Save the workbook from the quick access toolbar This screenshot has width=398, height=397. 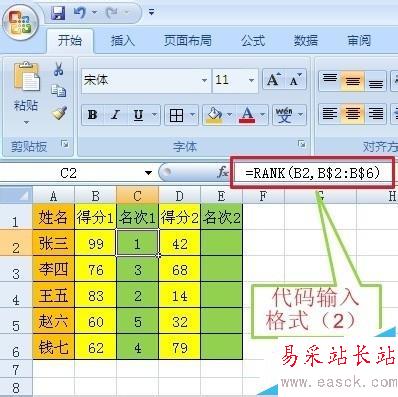coord(58,13)
